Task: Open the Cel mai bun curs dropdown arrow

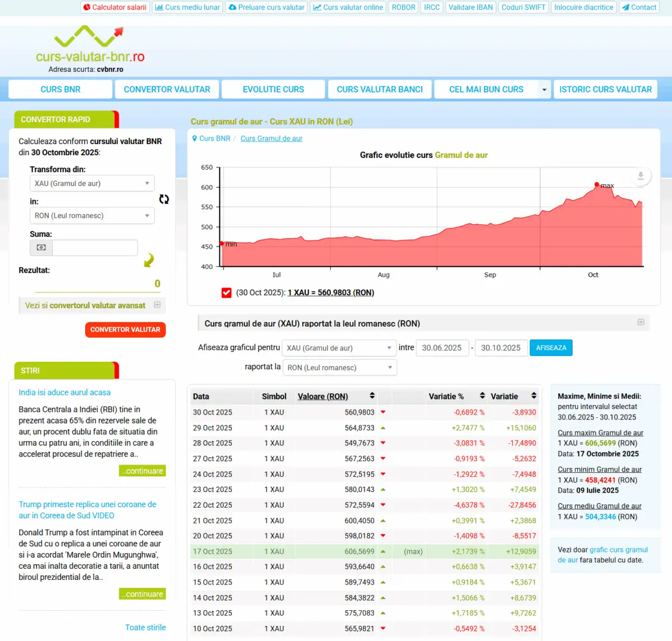Action: pyautogui.click(x=544, y=90)
